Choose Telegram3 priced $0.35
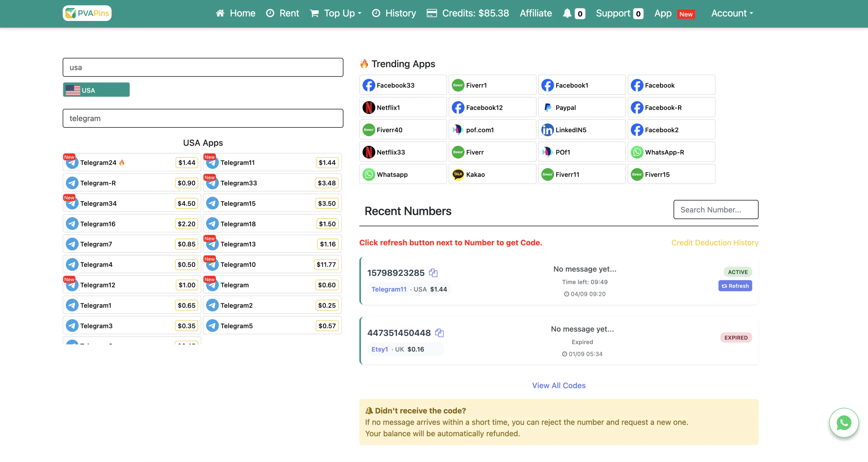 pyautogui.click(x=132, y=326)
